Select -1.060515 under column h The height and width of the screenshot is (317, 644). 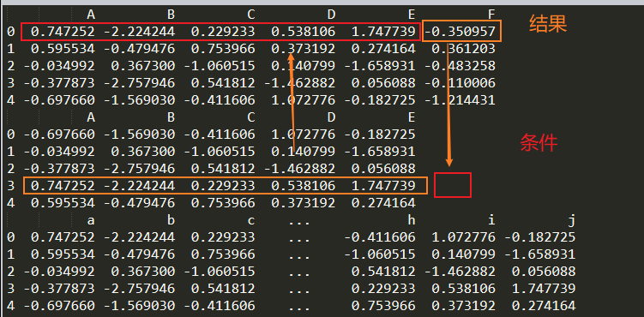click(380, 254)
